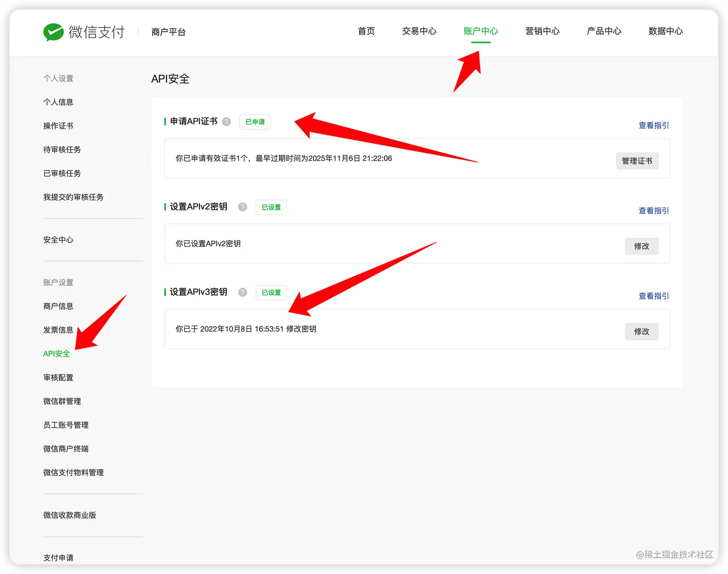
Task: Switch to 产品中心 tab
Action: (604, 31)
